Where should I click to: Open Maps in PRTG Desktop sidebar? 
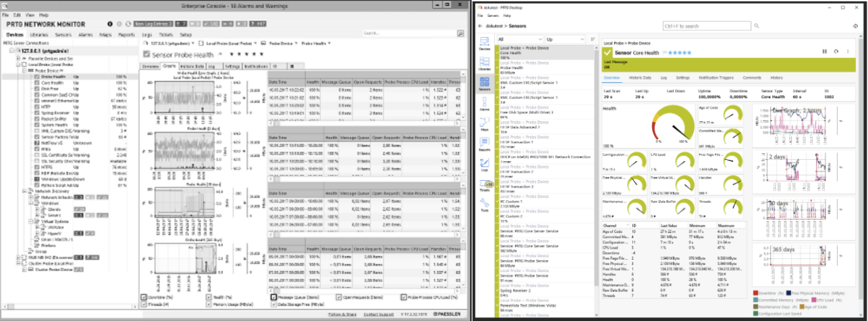pos(483,123)
